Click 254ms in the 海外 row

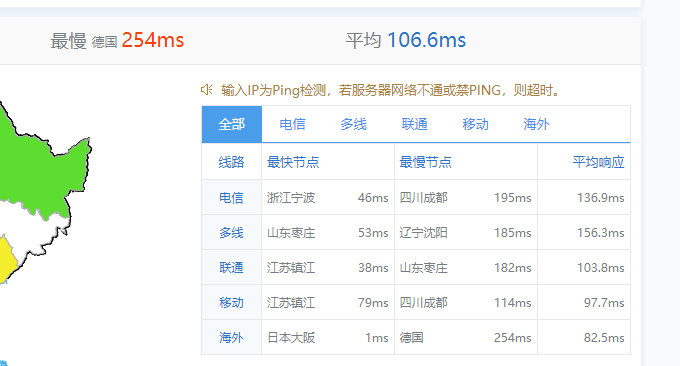(x=513, y=338)
